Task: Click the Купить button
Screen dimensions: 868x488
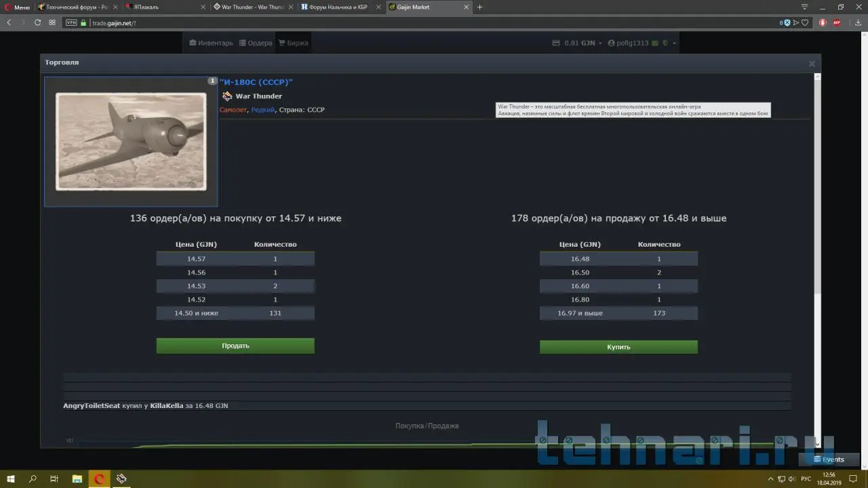Action: click(x=618, y=346)
